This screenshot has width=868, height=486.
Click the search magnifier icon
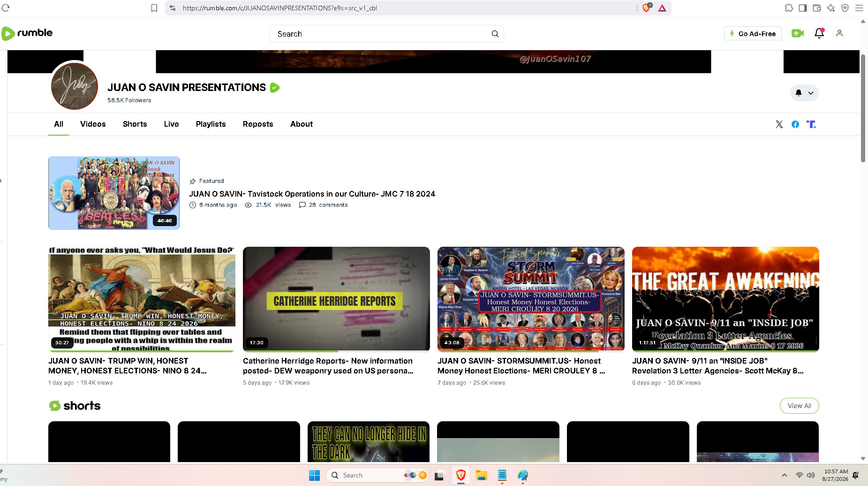click(x=495, y=34)
